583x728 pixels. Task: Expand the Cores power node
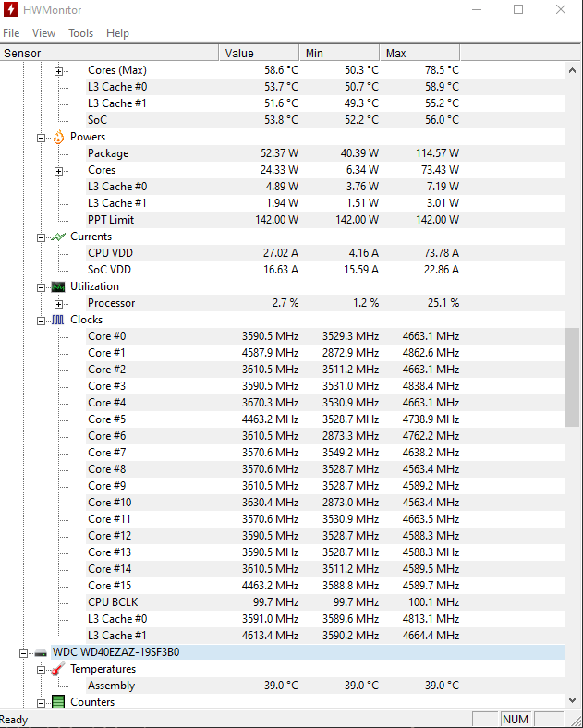[x=58, y=171]
